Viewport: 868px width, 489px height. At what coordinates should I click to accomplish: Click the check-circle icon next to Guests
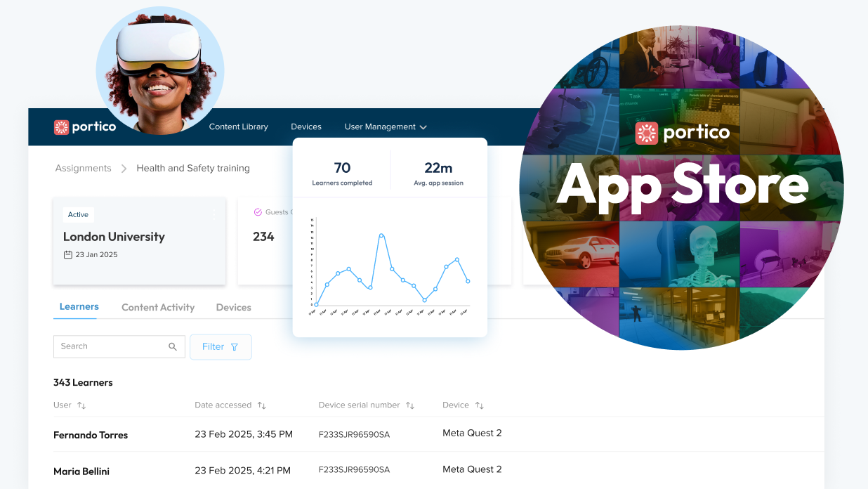point(258,211)
